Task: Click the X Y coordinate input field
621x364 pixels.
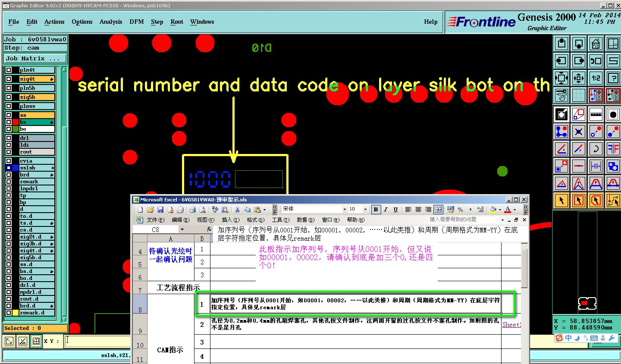Action: click(97, 341)
